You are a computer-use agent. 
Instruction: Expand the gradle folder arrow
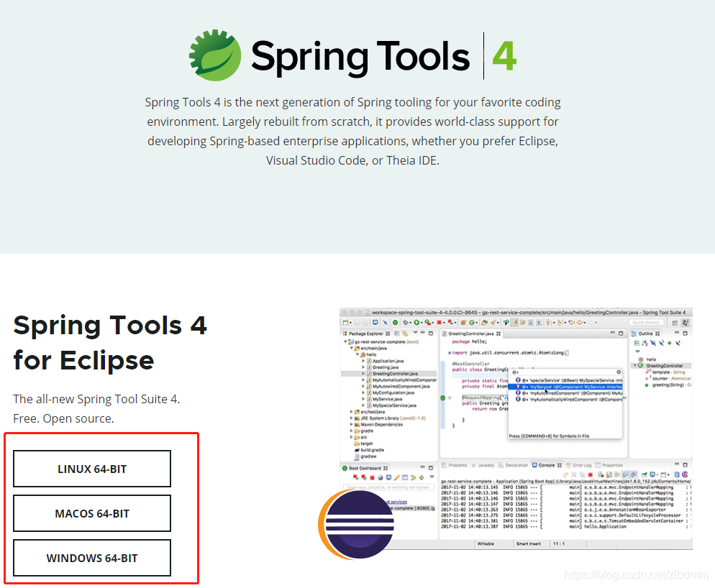click(x=351, y=431)
